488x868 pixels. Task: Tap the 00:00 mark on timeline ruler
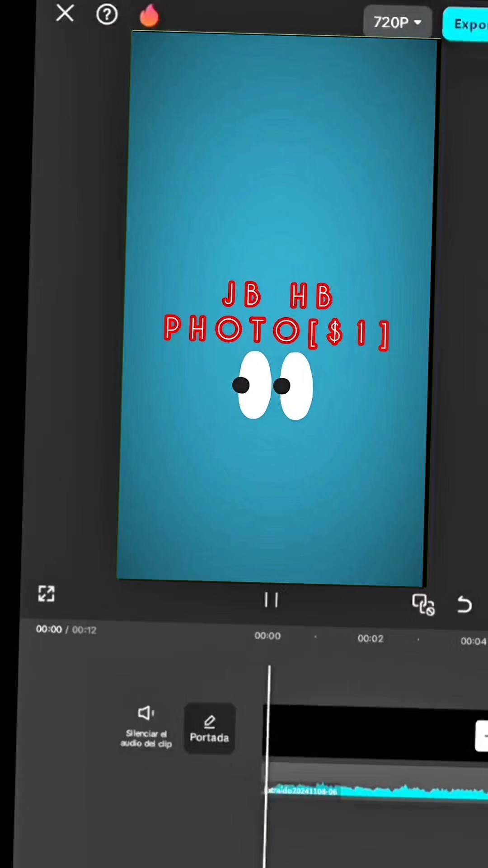pyautogui.click(x=267, y=636)
